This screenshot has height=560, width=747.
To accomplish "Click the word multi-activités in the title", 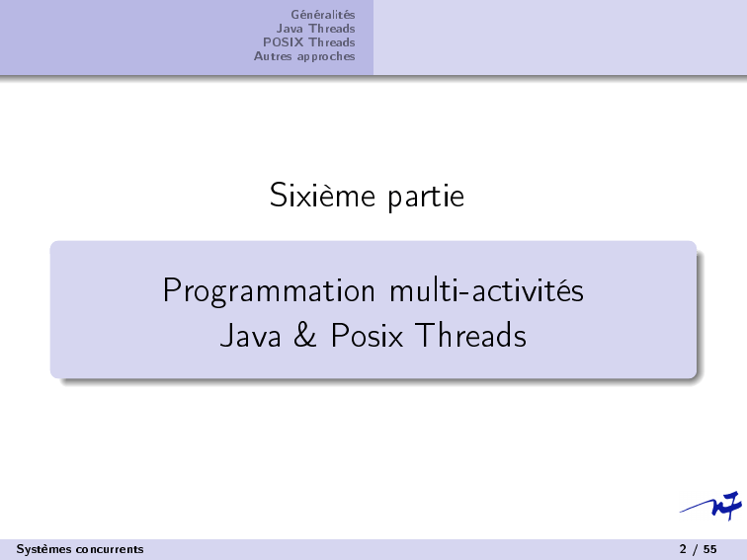I will click(486, 291).
